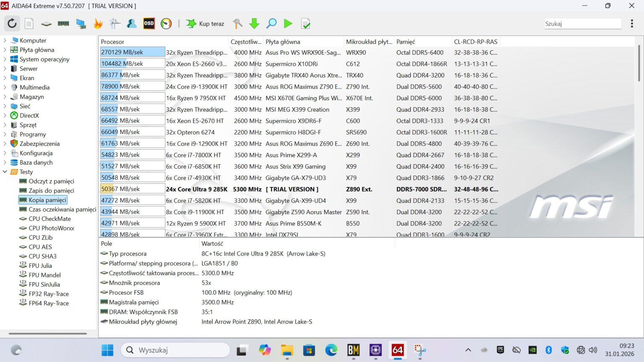The image size is (644, 362).
Task: Click the Kup teraz button
Action: coord(205,23)
